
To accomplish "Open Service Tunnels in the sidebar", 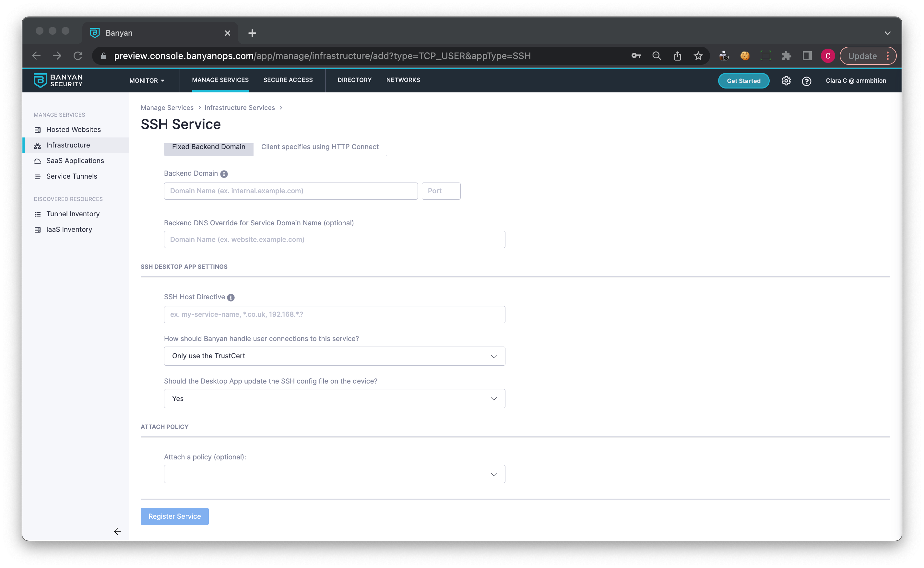I will [71, 176].
